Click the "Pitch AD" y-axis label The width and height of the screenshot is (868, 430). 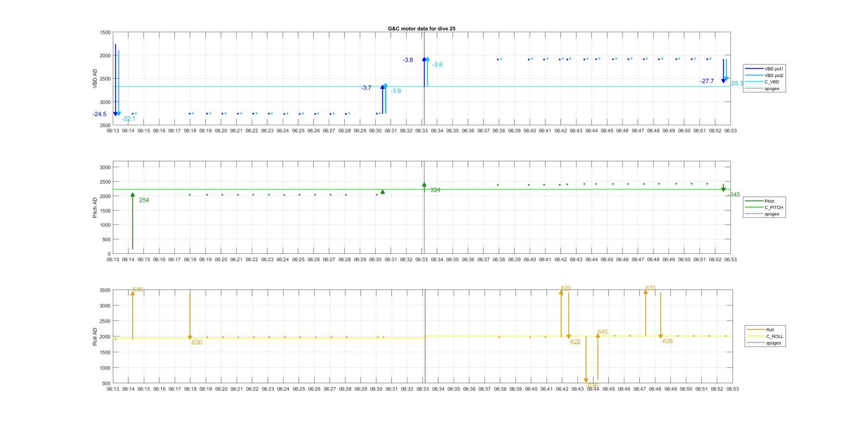tap(95, 207)
